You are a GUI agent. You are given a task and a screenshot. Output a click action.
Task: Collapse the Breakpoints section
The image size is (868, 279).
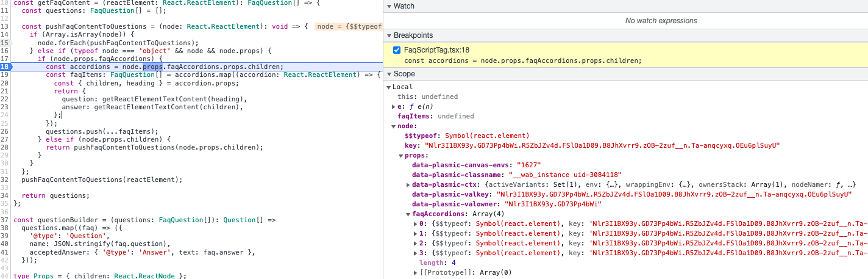(390, 35)
